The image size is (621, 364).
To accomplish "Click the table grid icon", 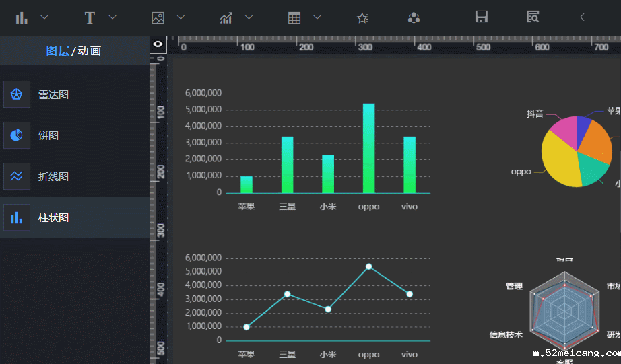I will click(294, 17).
